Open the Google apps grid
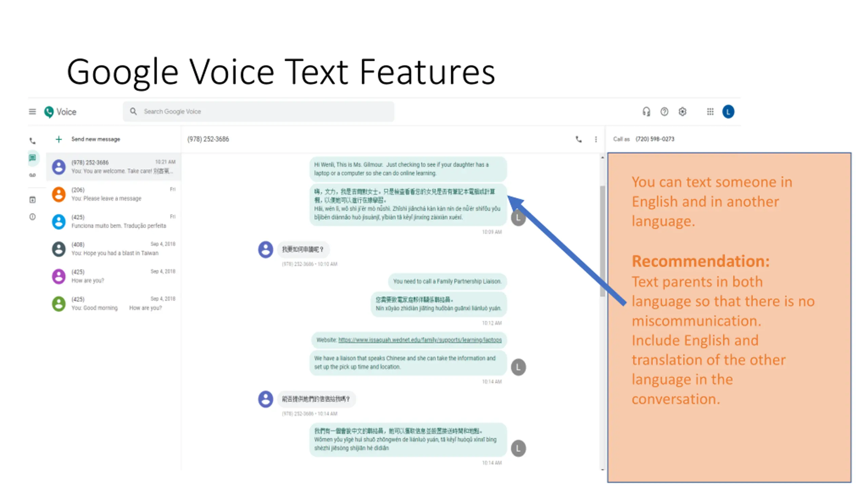This screenshot has height=488, width=868. [x=710, y=111]
